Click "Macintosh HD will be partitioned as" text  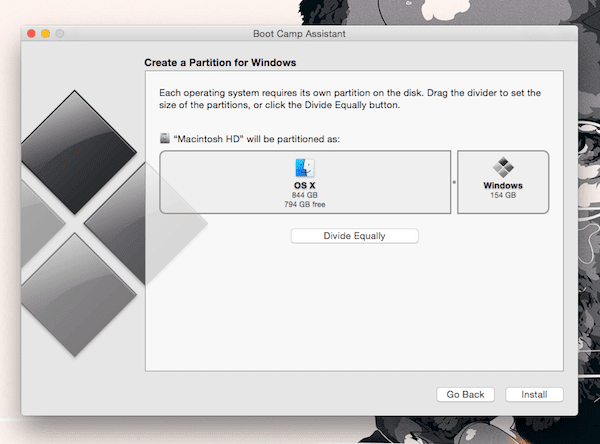(256, 139)
